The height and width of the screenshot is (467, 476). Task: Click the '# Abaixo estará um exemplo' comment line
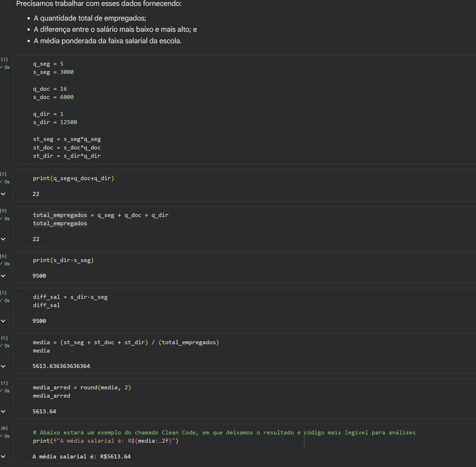point(160,433)
